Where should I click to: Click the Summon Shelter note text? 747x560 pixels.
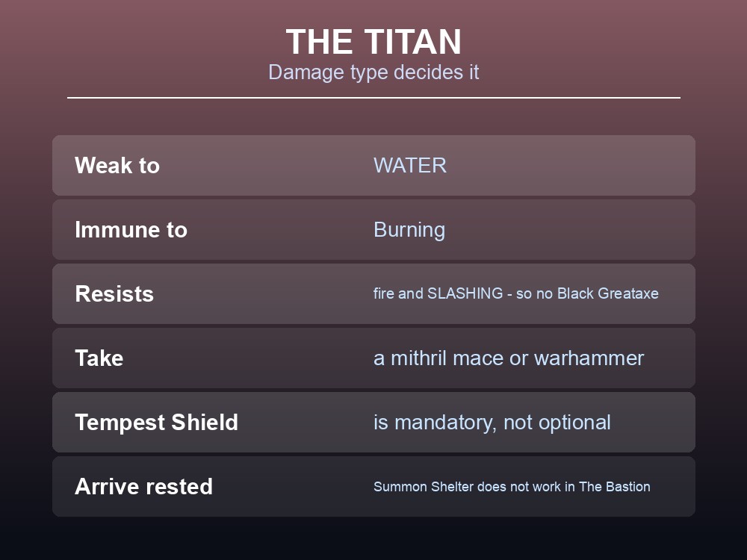click(512, 487)
